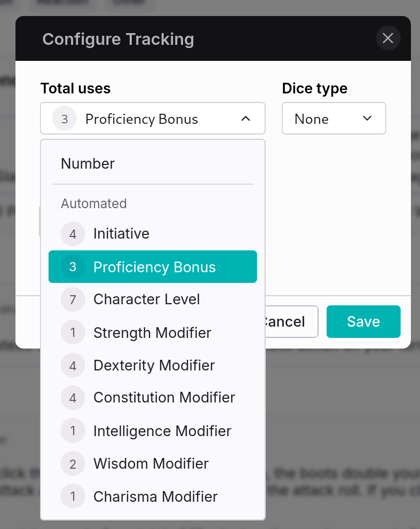Pick Character Level option
The width and height of the screenshot is (420, 529).
pos(146,299)
